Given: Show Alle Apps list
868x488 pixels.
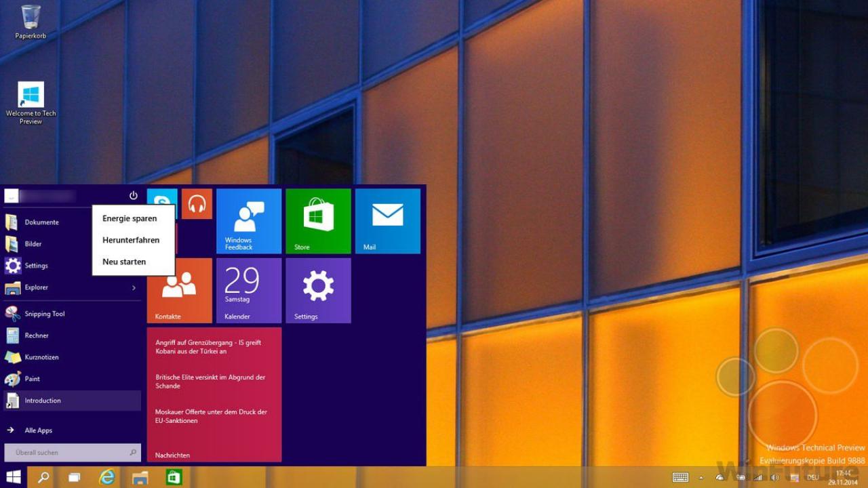Looking at the screenshot, I should point(72,430).
